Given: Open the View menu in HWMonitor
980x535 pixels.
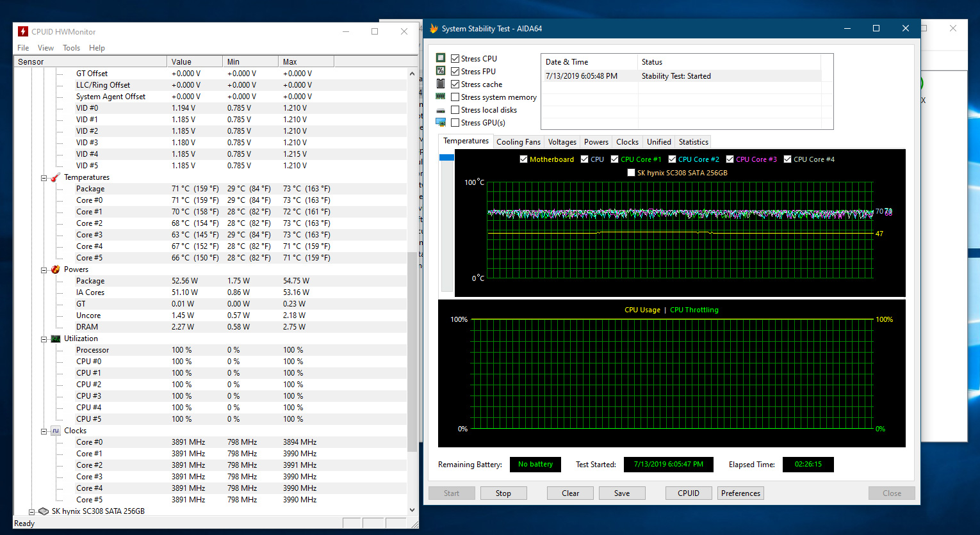Looking at the screenshot, I should coord(45,48).
